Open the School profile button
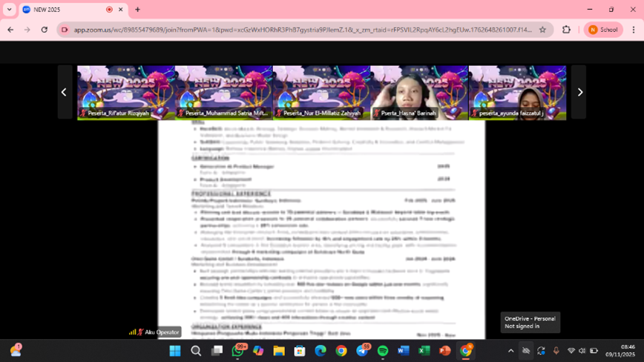The width and height of the screenshot is (644, 362). pyautogui.click(x=603, y=30)
